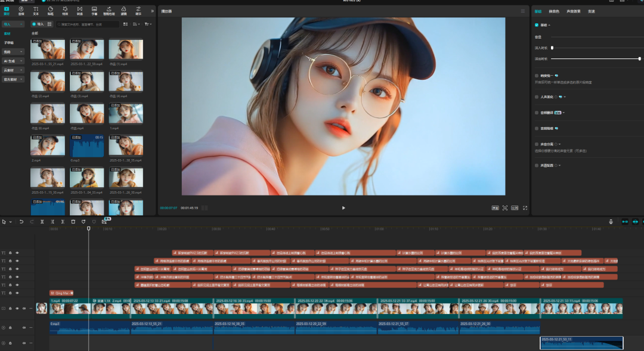Viewport: 644px width, 351px height.
Task: Switch media list to grid view
Action: (x=125, y=24)
